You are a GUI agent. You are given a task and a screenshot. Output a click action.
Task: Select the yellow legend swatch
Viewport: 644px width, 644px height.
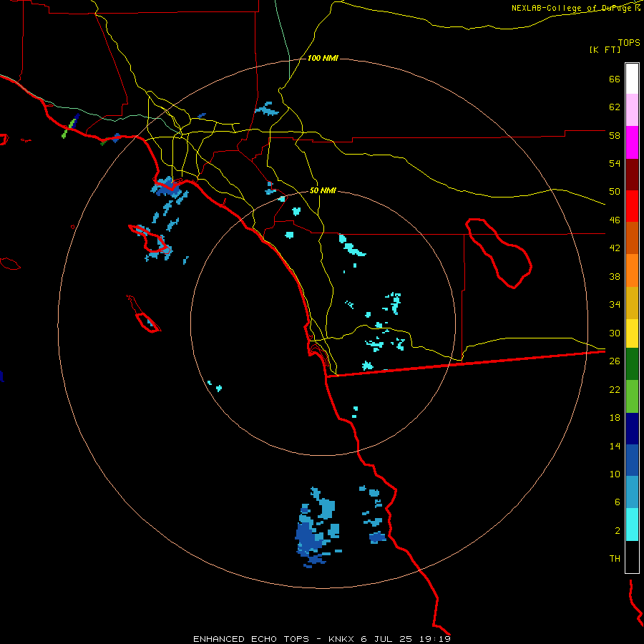[x=632, y=333]
